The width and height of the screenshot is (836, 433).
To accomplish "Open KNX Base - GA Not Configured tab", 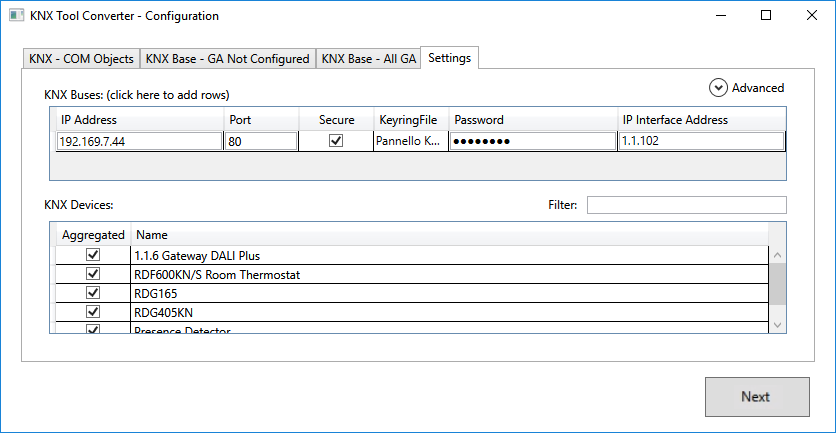I will point(227,59).
